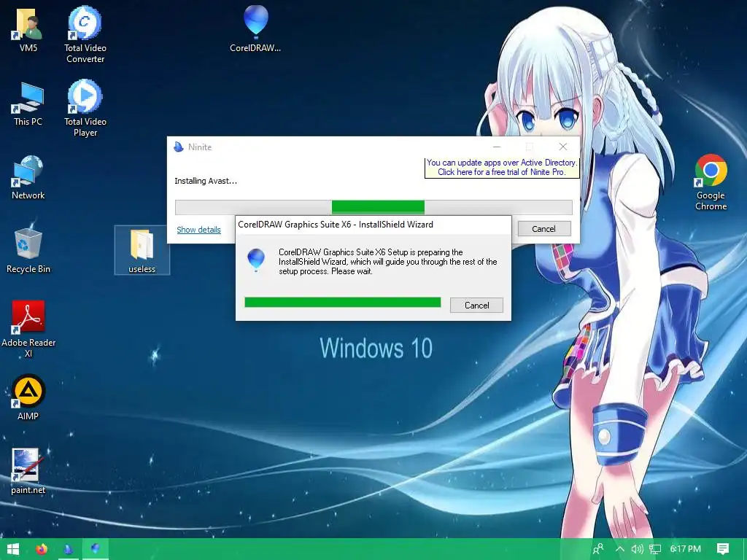
Task: Close the Ninite window
Action: (563, 147)
